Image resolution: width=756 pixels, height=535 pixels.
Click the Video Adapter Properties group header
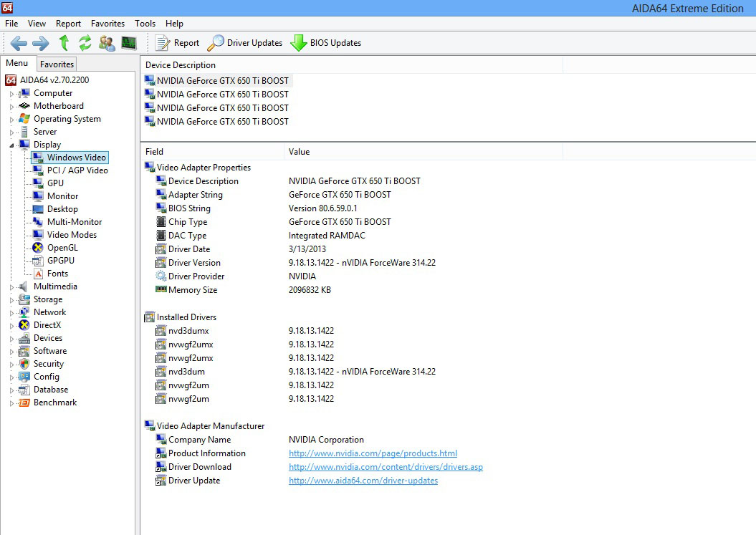click(198, 168)
